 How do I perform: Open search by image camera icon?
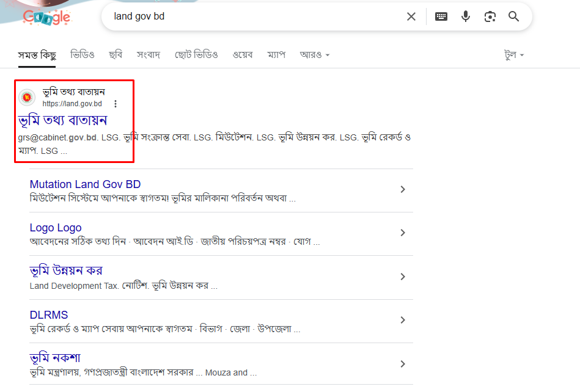pyautogui.click(x=490, y=16)
